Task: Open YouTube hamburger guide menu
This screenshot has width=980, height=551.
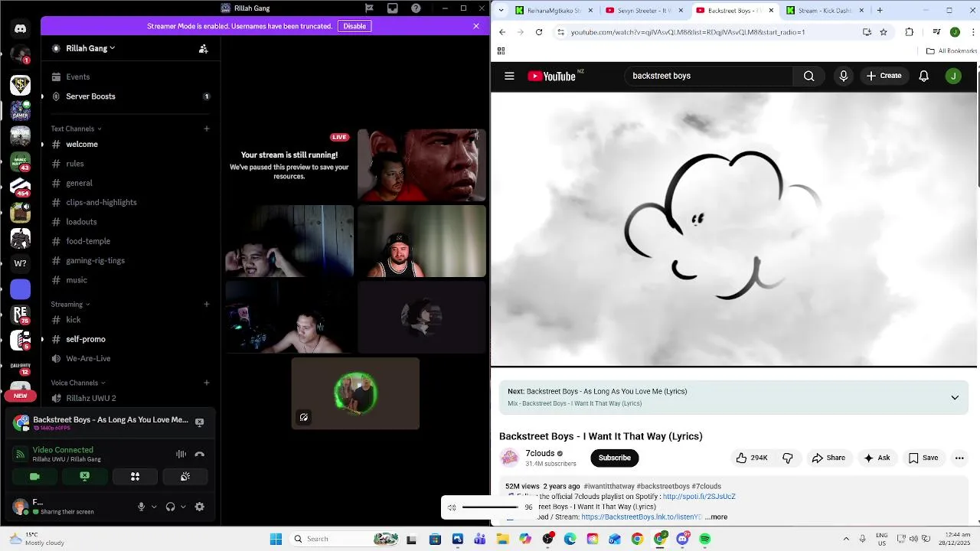Action: [x=509, y=76]
